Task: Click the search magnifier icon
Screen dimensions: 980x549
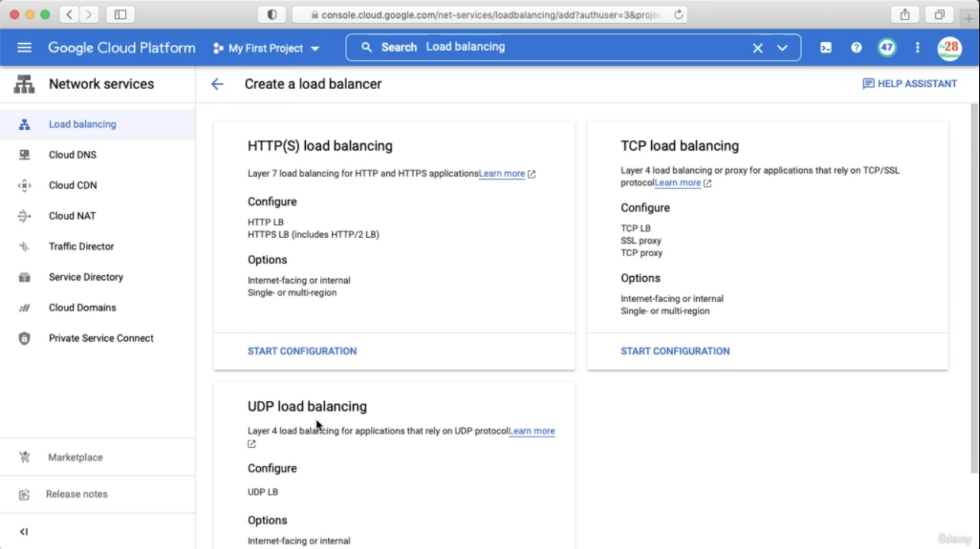Action: coord(367,47)
